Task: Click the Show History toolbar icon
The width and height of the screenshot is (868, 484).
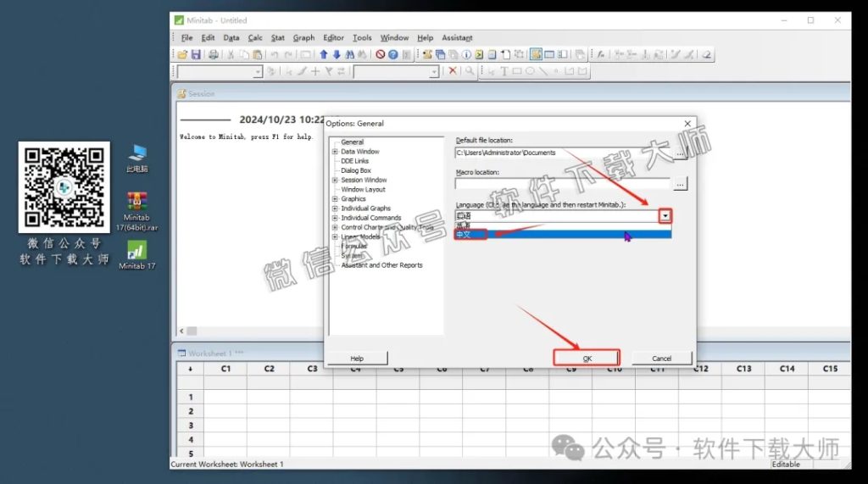Action: click(x=480, y=54)
